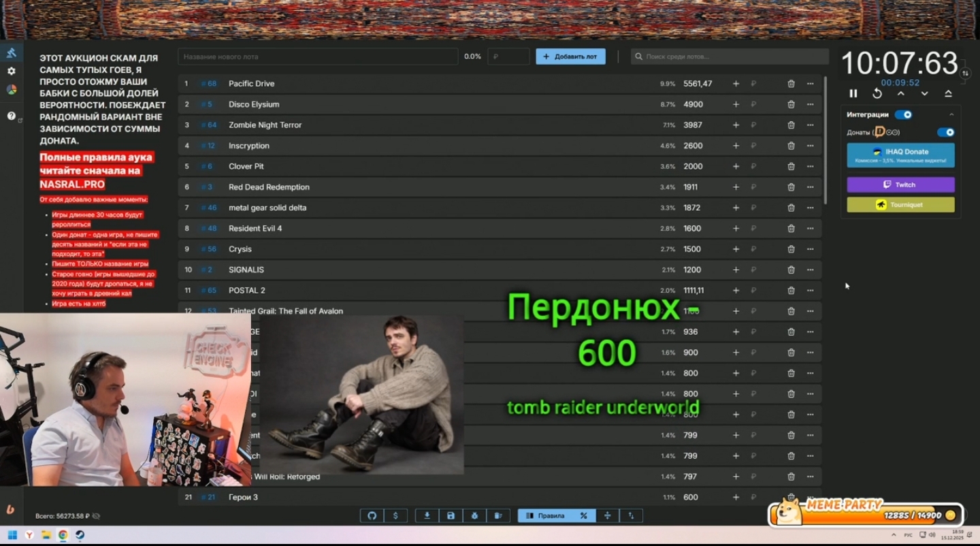Screen dimensions: 980x546
Task: Add amount to Red Dead Redemption with plus
Action: coord(736,187)
